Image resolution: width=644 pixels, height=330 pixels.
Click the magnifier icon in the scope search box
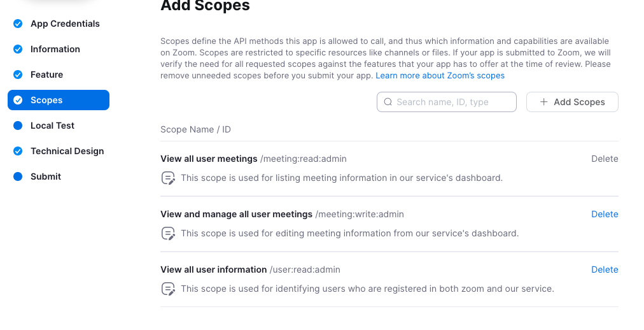pyautogui.click(x=388, y=102)
